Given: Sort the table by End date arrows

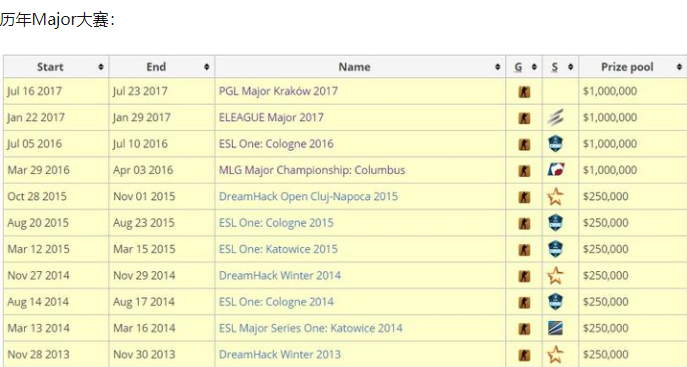Looking at the screenshot, I should [x=206, y=67].
